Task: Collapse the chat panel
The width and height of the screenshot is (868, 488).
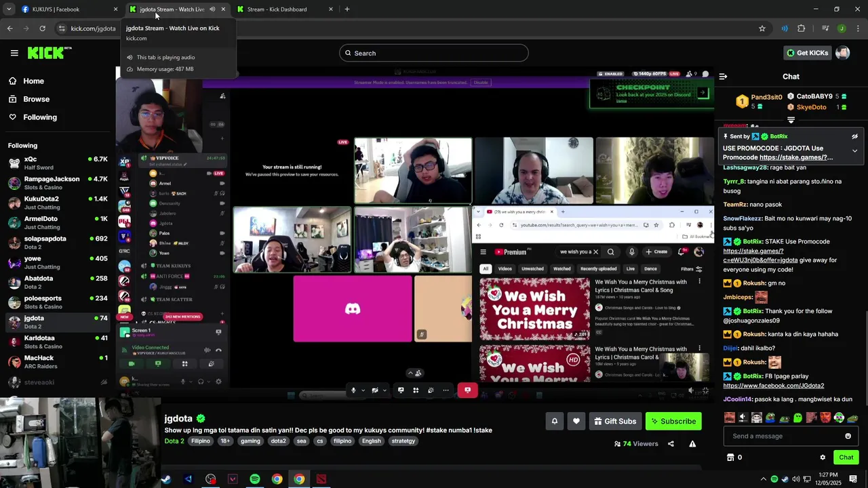Action: pyautogui.click(x=723, y=77)
